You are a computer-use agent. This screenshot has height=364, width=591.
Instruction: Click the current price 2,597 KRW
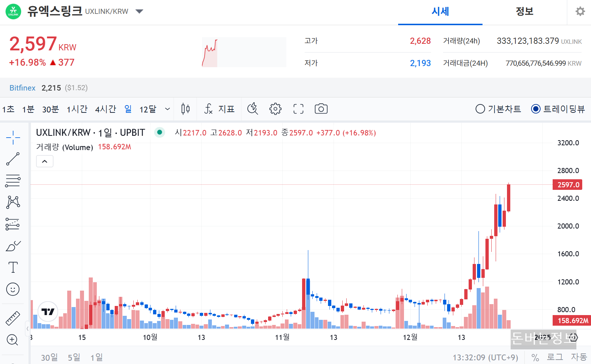[x=43, y=44]
